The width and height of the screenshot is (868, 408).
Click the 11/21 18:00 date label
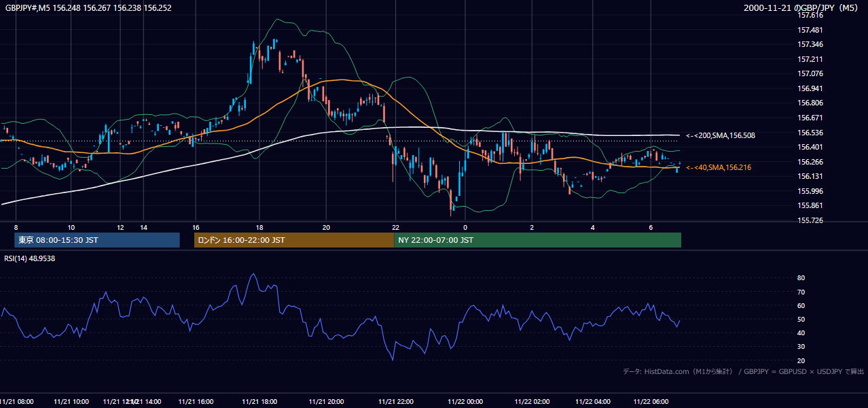[x=259, y=402]
